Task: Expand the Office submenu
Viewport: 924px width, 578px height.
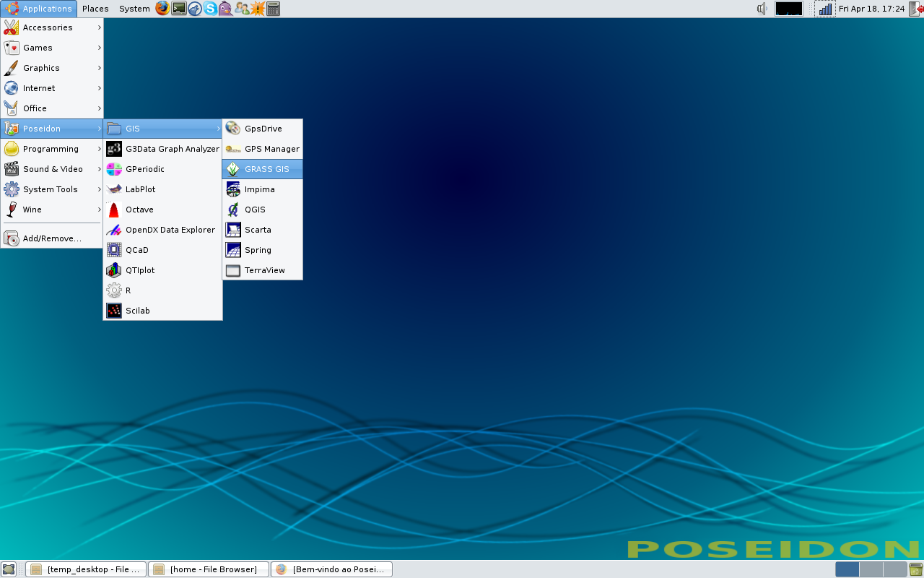Action: [x=52, y=108]
